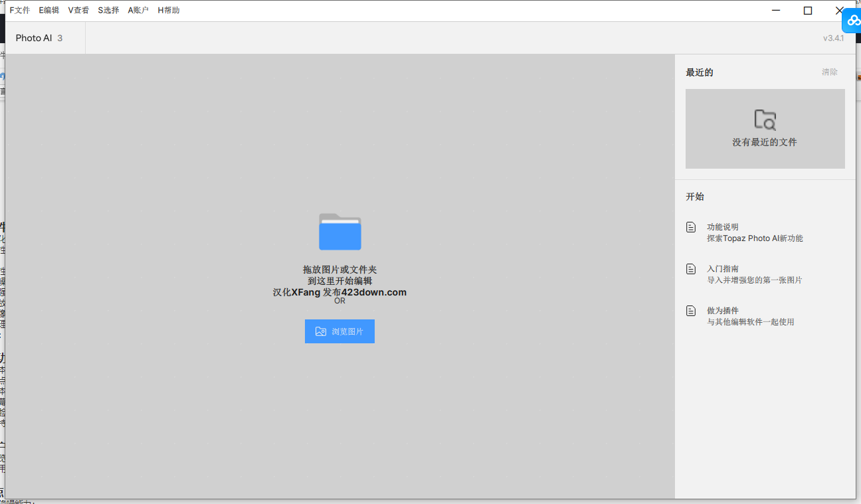The height and width of the screenshot is (504, 861).
Task: Click the blue cloud icon at top-right corner
Action: click(x=852, y=21)
